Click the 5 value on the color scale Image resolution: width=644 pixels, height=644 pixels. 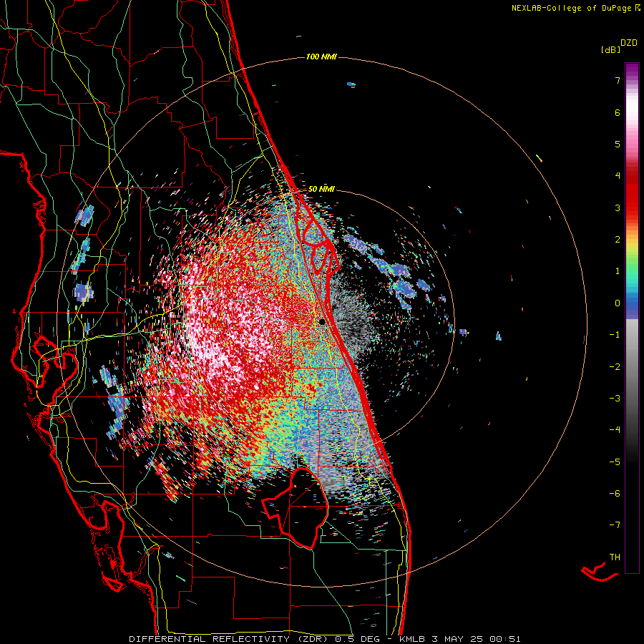[x=618, y=144]
